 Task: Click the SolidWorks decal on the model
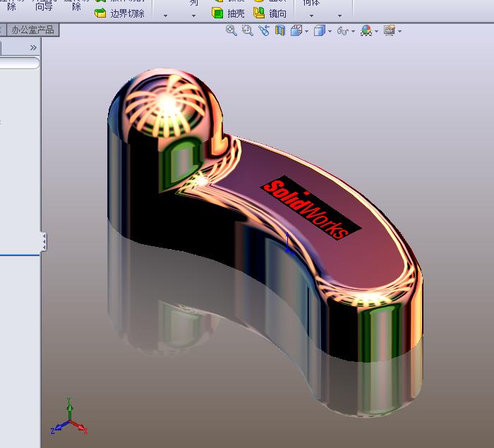click(311, 209)
